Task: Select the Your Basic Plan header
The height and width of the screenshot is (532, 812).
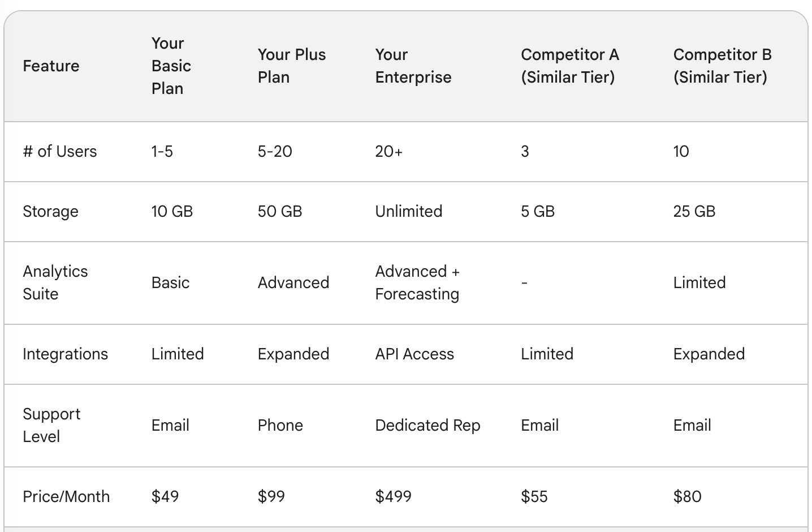Action: [171, 66]
